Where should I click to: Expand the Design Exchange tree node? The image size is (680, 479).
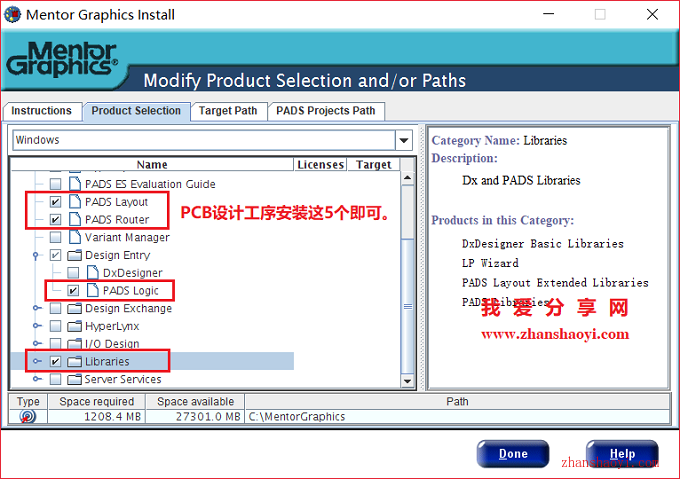(37, 308)
